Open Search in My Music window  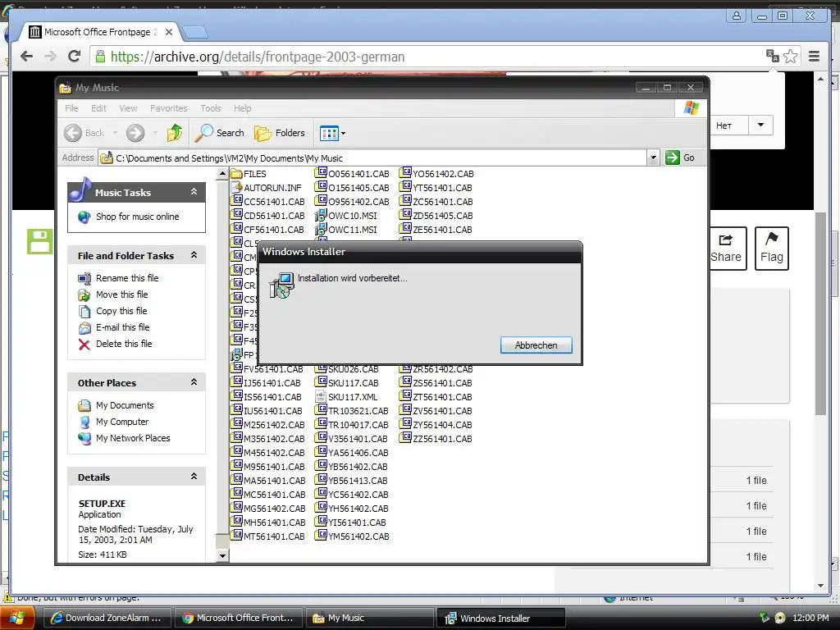[220, 133]
